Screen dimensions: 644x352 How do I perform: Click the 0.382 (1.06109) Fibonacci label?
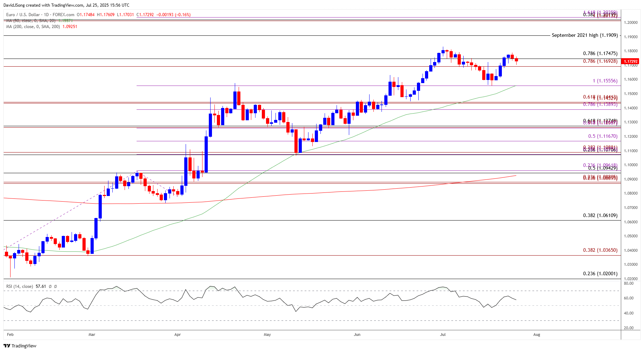(600, 215)
